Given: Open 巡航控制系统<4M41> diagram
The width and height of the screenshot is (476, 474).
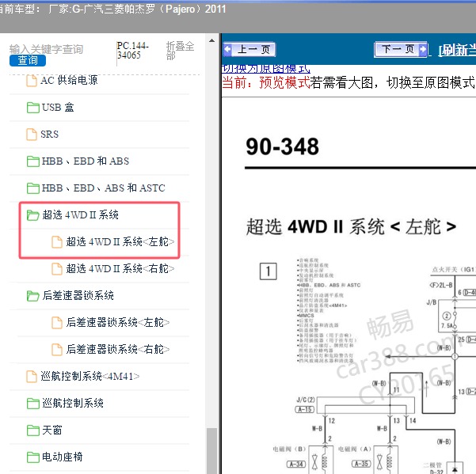Looking at the screenshot, I should point(90,377).
